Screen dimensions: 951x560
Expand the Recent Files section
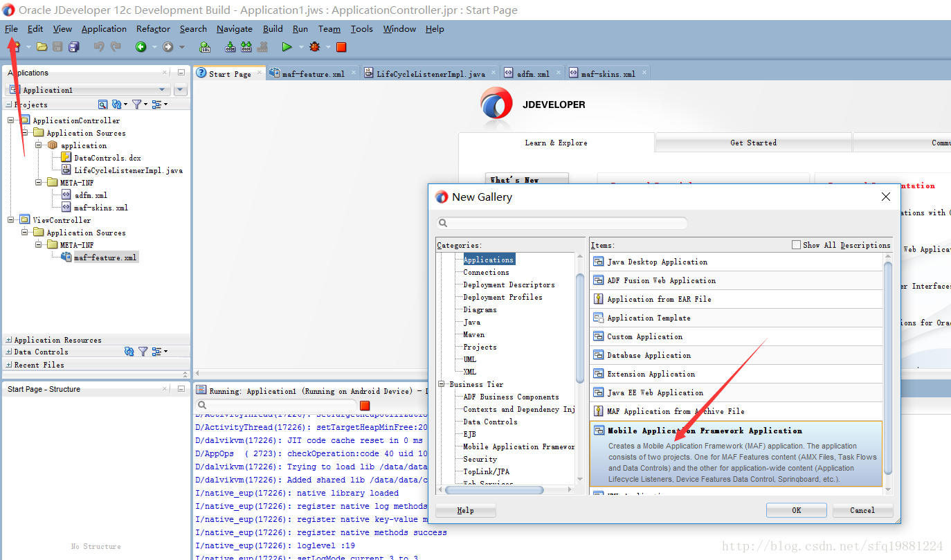click(8, 365)
